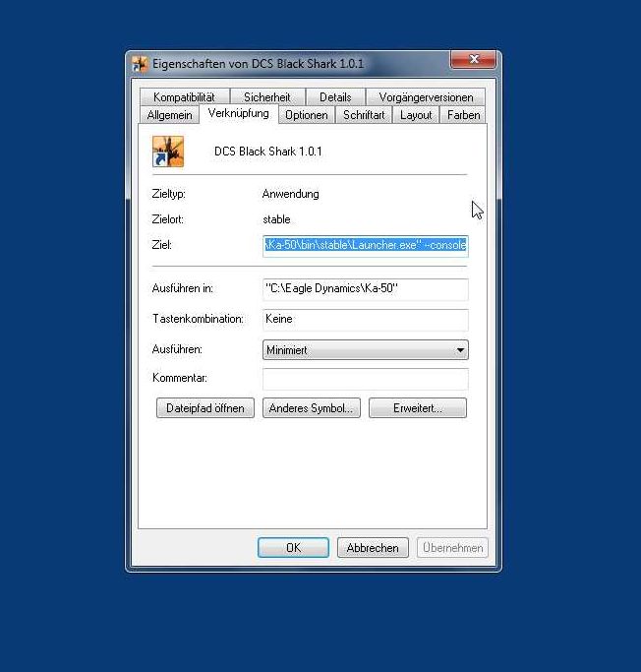The image size is (641, 672).
Task: Click Anderes Symbol... button
Action: (312, 408)
